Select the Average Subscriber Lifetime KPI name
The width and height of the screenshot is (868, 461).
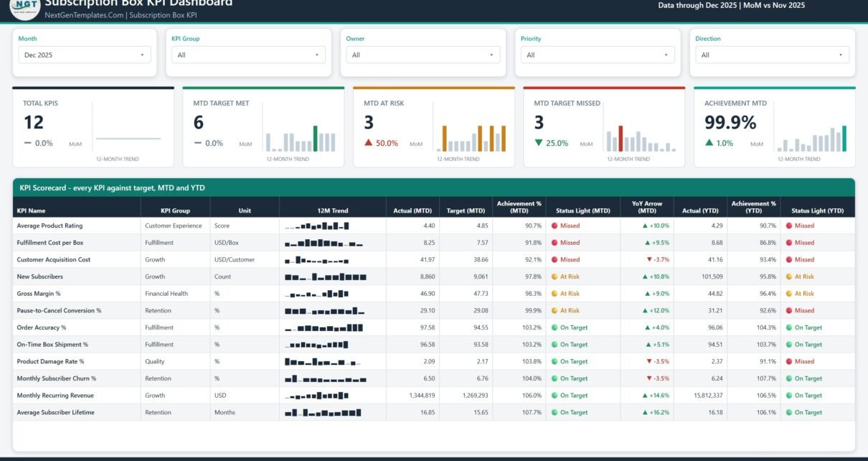pyautogui.click(x=55, y=412)
